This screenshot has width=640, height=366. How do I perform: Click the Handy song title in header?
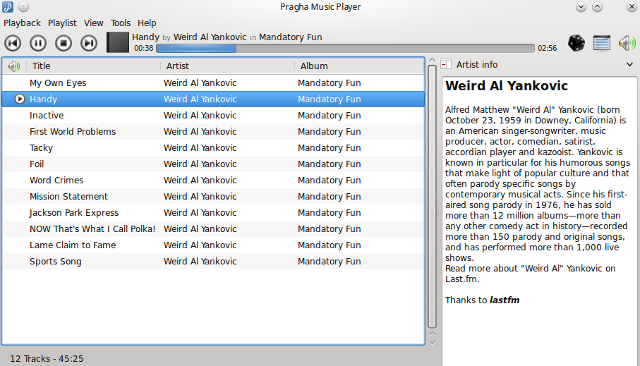click(x=146, y=37)
